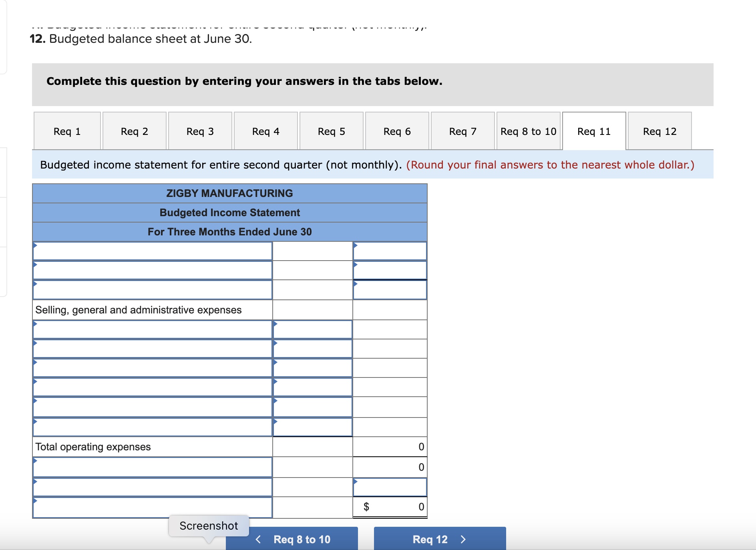The width and height of the screenshot is (756, 550).
Task: Open second row label dropdown under the header
Action: [x=153, y=270]
